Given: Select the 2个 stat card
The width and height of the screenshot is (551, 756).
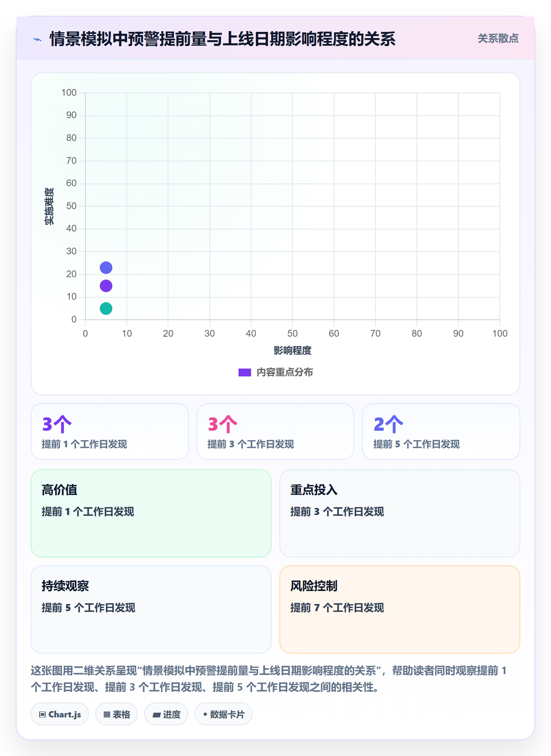Looking at the screenshot, I should click(x=441, y=432).
